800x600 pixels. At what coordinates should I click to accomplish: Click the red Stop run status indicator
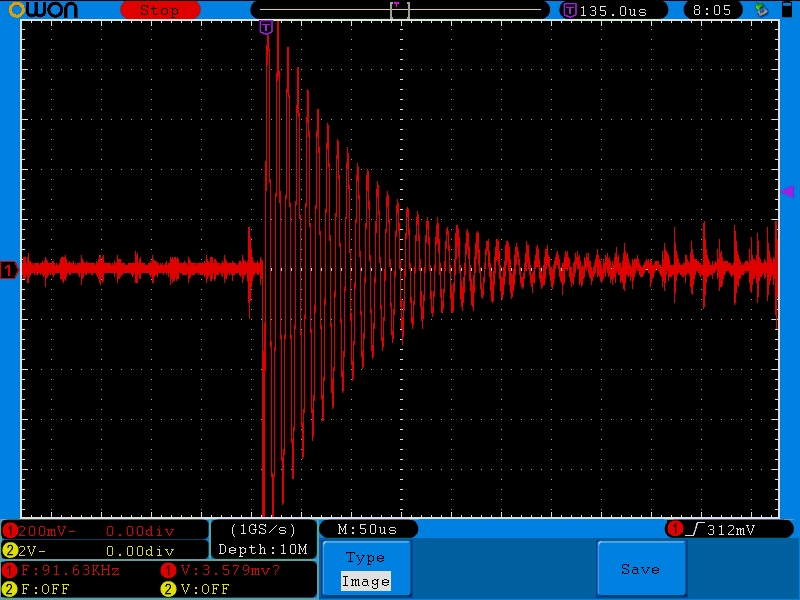pos(160,10)
